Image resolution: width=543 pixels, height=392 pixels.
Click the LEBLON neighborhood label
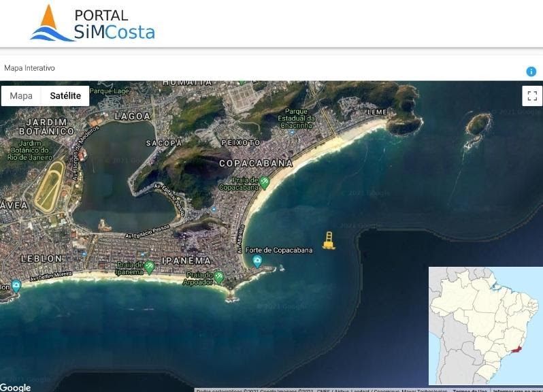point(42,259)
